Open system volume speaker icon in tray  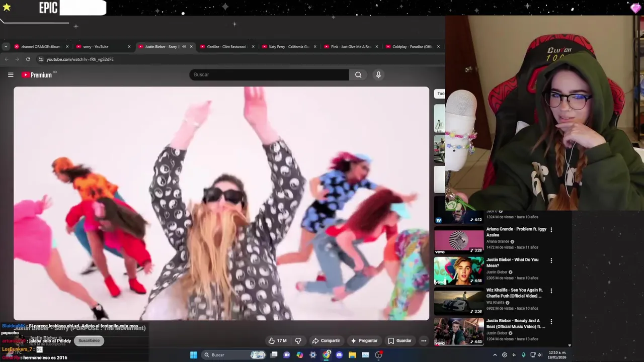(x=539, y=355)
